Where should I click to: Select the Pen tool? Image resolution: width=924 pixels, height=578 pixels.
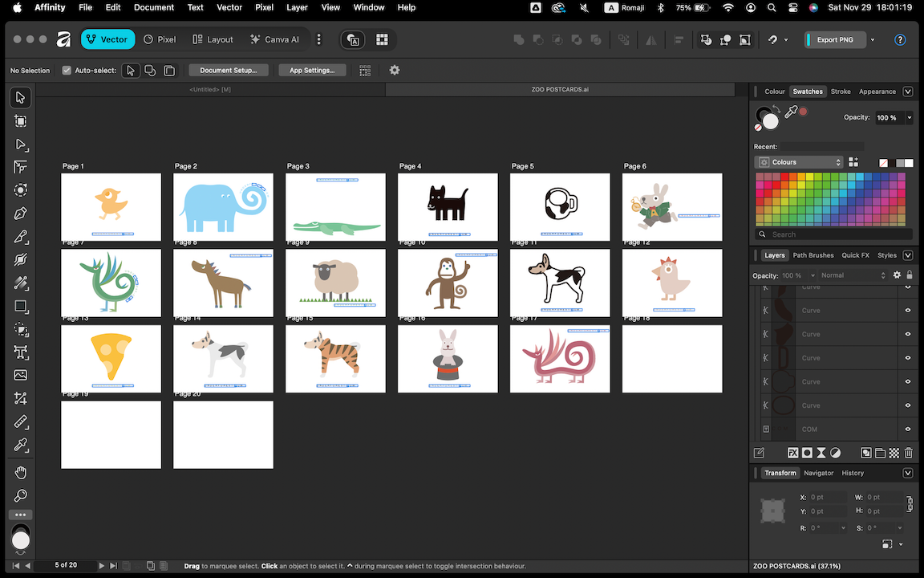point(21,214)
